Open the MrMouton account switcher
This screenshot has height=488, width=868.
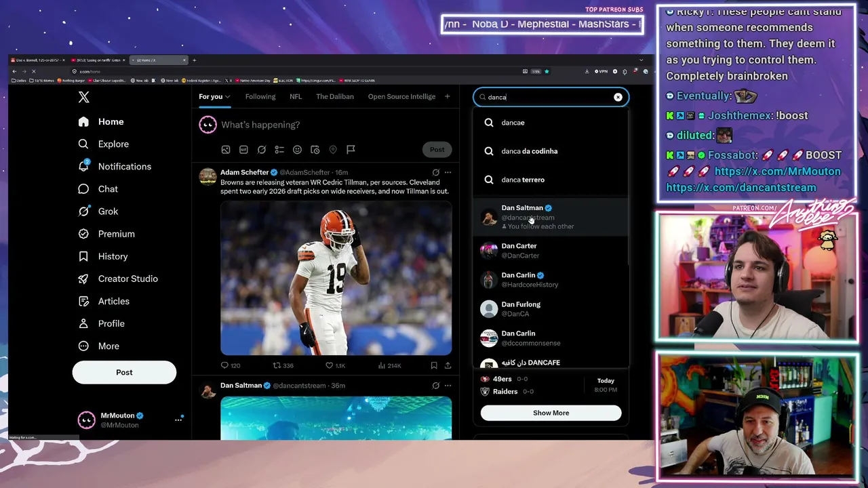pyautogui.click(x=127, y=420)
